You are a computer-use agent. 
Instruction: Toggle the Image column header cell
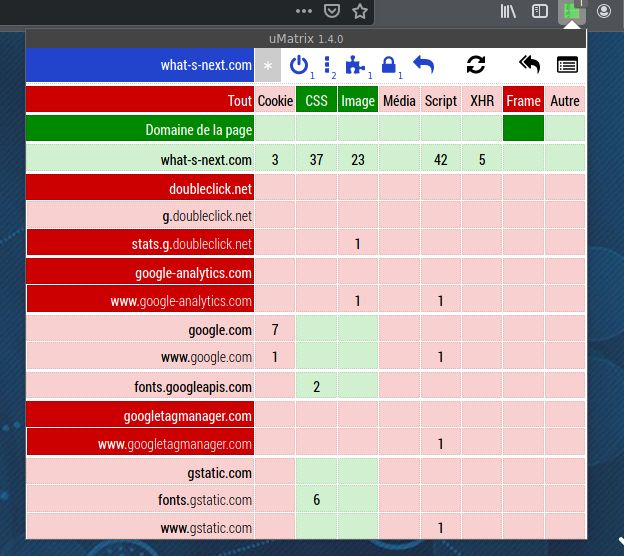[x=357, y=101]
